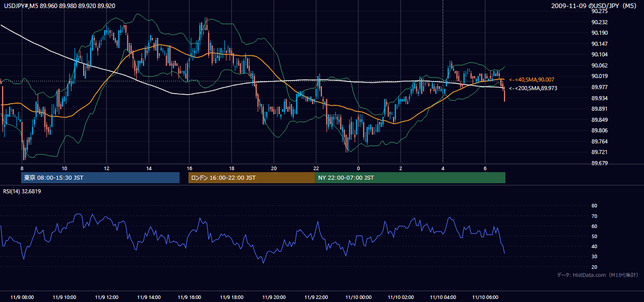Click the price axis value 89.977
The width and height of the screenshot is (644, 302).
[x=599, y=87]
